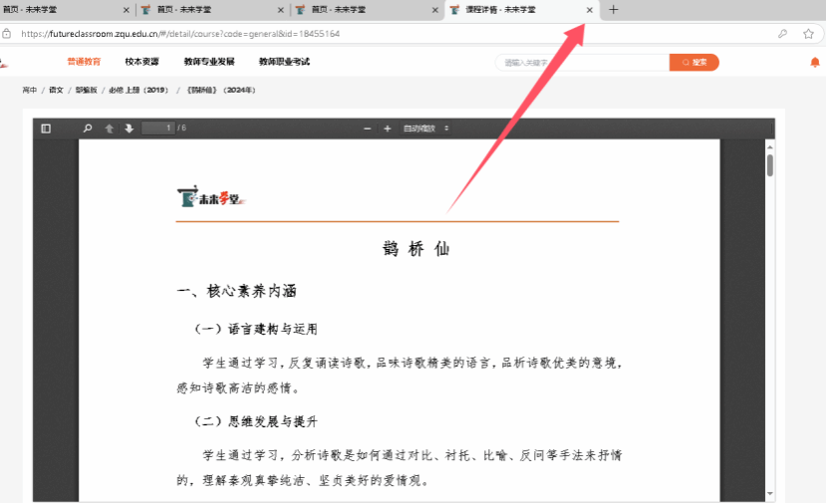Open the 教师专业发展 menu
Screen dimensions: 827x504
pos(209,62)
